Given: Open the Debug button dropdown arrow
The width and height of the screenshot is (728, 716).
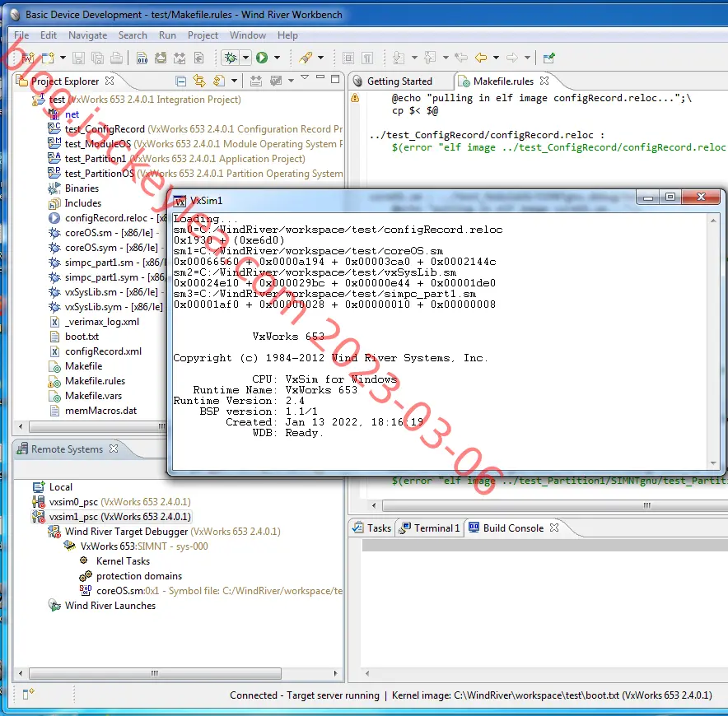Looking at the screenshot, I should (x=245, y=58).
